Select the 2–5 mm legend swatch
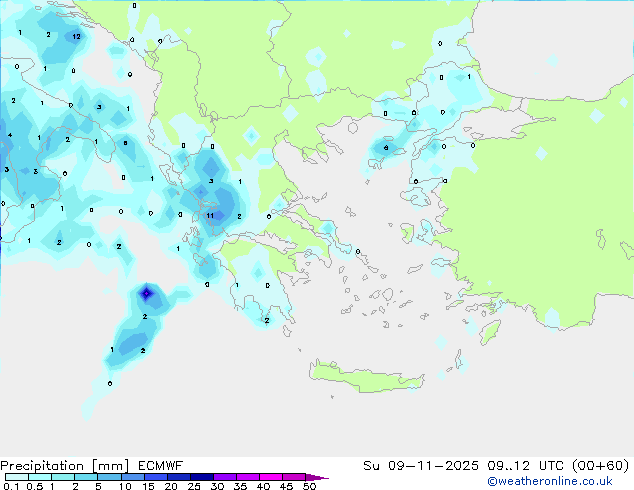This screenshot has height=490, width=634. point(86,477)
